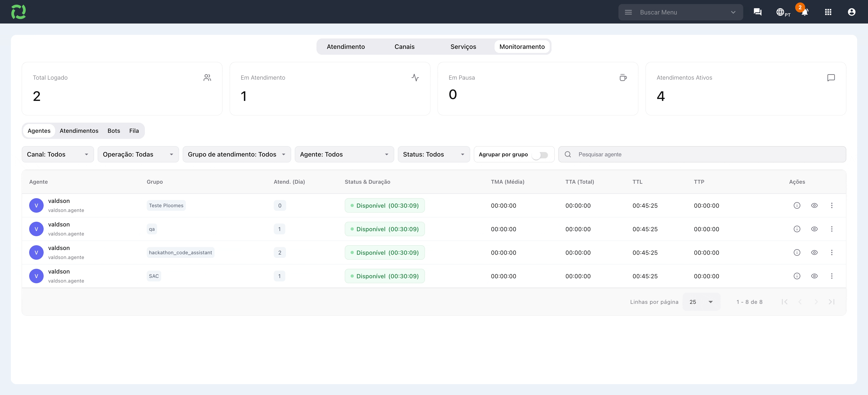Click the Atendimentos Ativos card value 4
This screenshot has width=868, height=395.
coord(660,96)
